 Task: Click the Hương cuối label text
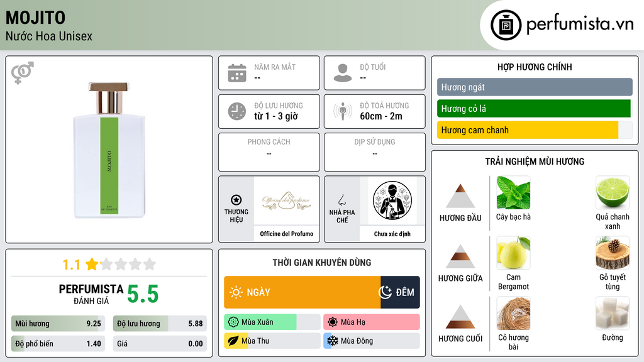pos(460,339)
